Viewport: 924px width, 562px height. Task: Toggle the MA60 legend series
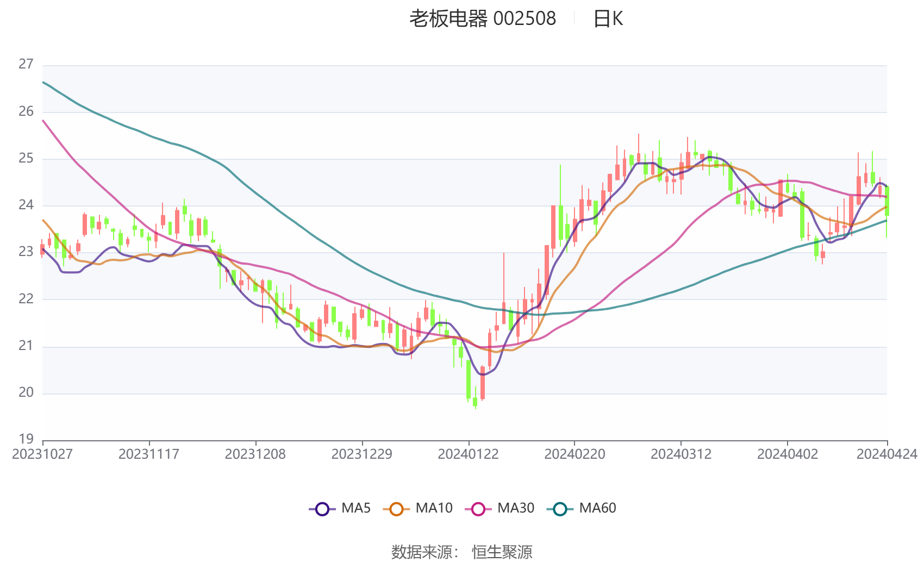pyautogui.click(x=582, y=508)
